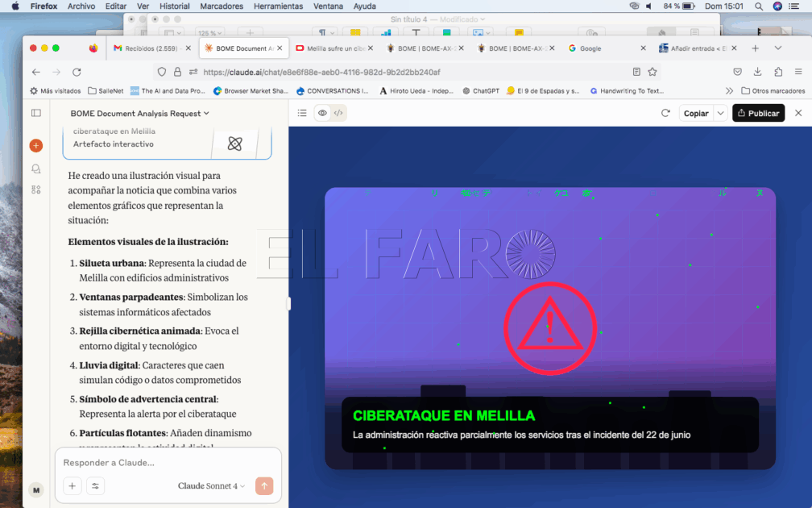Viewport: 812px width, 508px height.
Task: Open the Claude Sonnet 4 model selector
Action: 213,486
